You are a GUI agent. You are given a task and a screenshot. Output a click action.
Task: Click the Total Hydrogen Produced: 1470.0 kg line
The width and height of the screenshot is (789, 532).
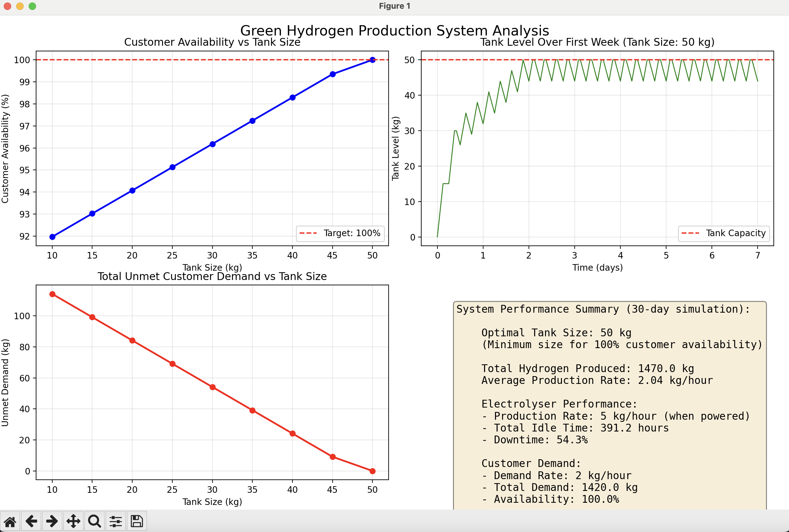click(x=587, y=368)
